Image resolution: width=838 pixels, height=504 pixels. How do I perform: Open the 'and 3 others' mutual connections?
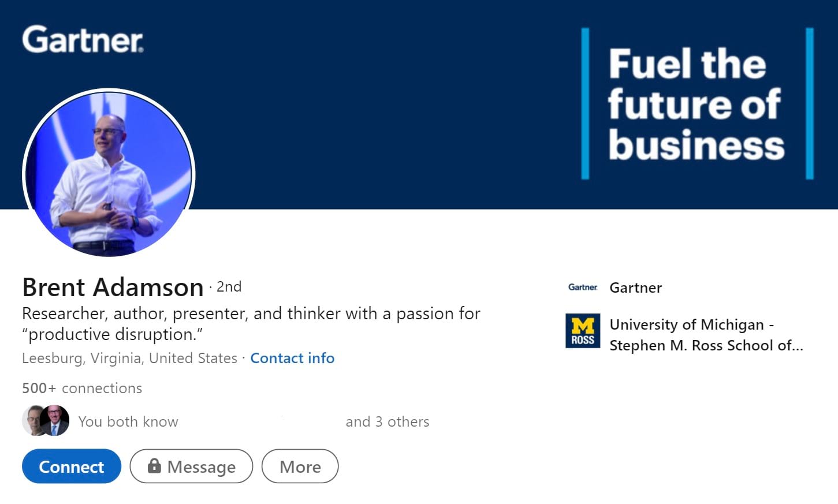388,421
